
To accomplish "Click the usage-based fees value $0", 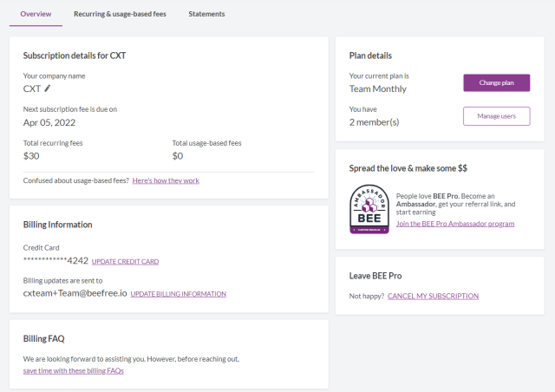I will pos(178,156).
